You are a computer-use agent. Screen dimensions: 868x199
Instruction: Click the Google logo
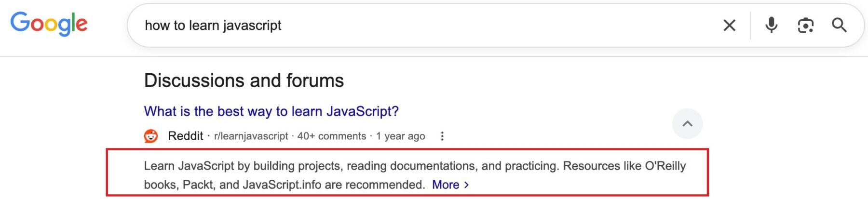coord(49,24)
